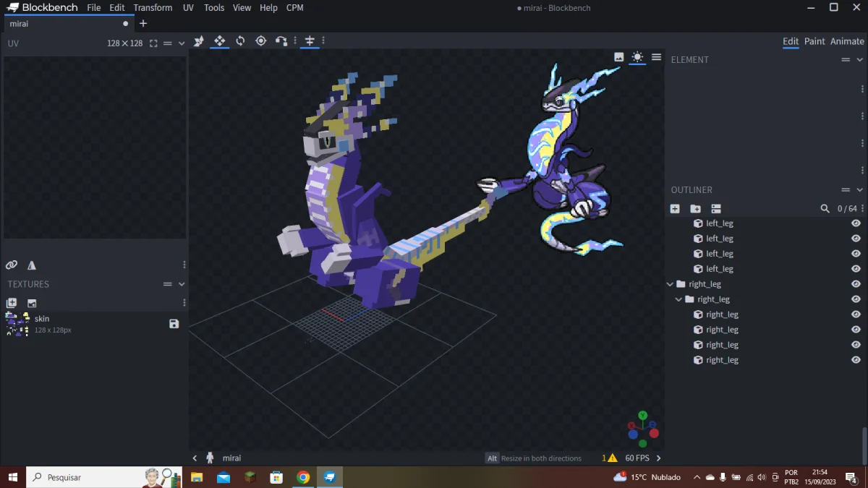Screen dimensions: 868x488
Task: Click the UV panel drag handle icon
Action: click(168, 43)
